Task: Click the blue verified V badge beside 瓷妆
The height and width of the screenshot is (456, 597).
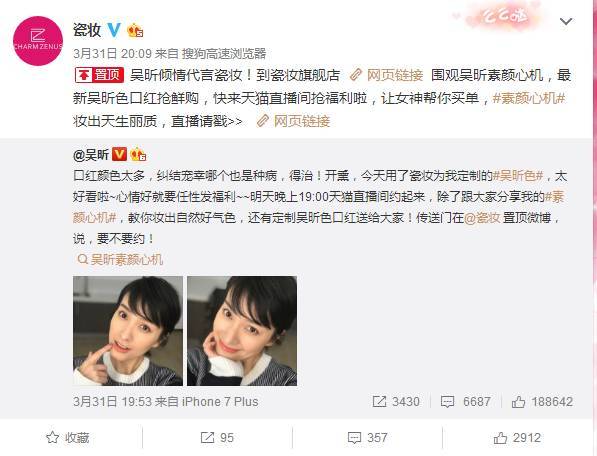Action: (114, 30)
